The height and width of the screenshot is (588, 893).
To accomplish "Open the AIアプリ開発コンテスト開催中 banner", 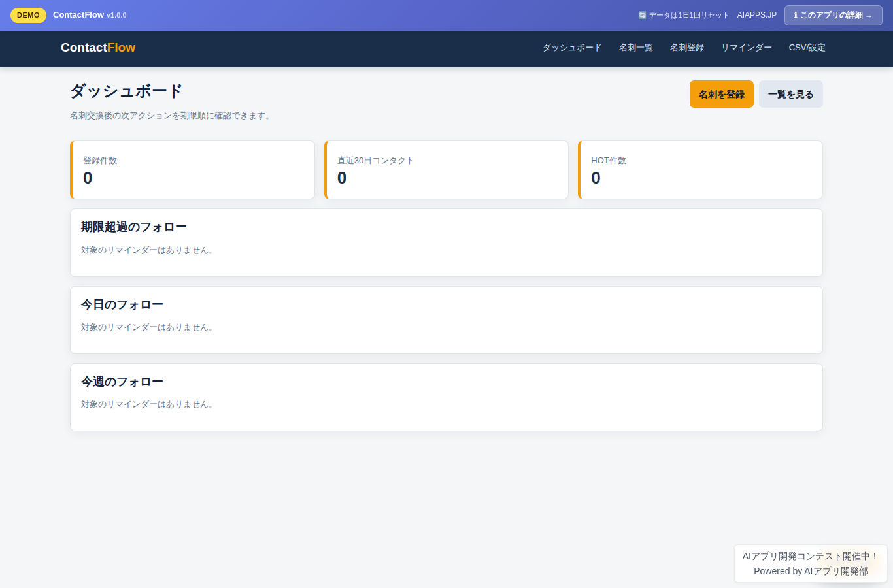I will [811, 563].
